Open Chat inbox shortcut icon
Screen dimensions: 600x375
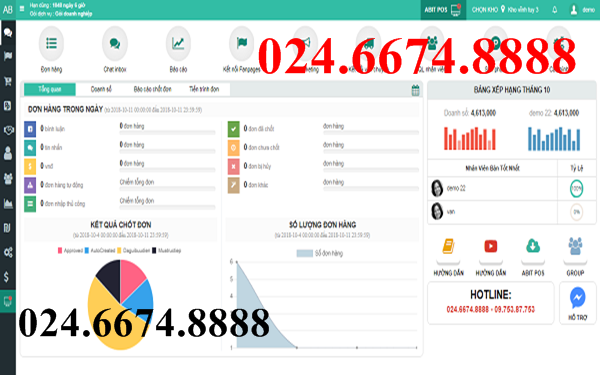[x=115, y=43]
